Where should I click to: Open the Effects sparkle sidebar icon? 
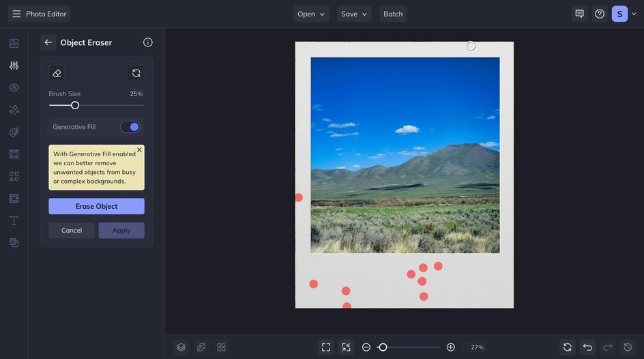click(14, 110)
